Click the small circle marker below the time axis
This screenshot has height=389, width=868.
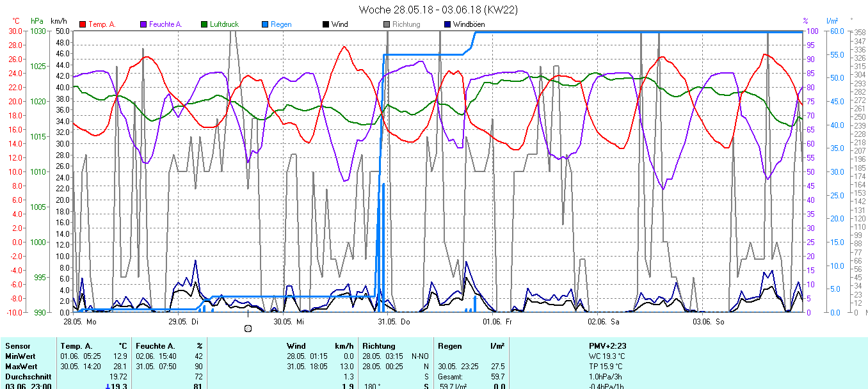tap(248, 328)
